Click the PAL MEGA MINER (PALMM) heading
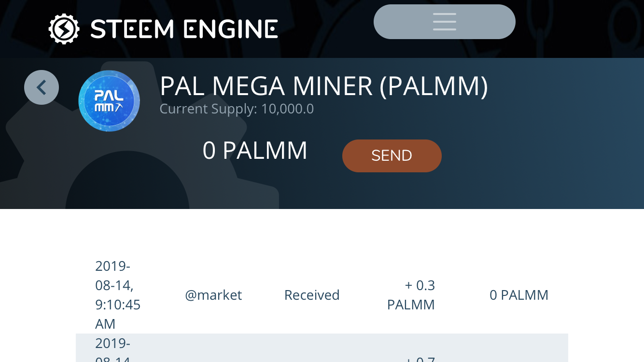 323,86
